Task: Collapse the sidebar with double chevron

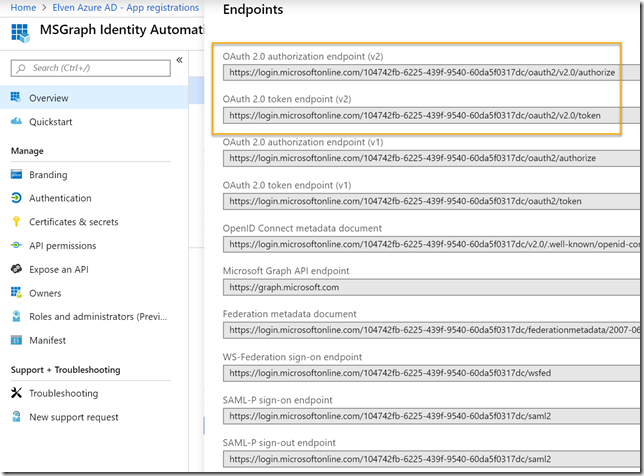Action: point(179,60)
